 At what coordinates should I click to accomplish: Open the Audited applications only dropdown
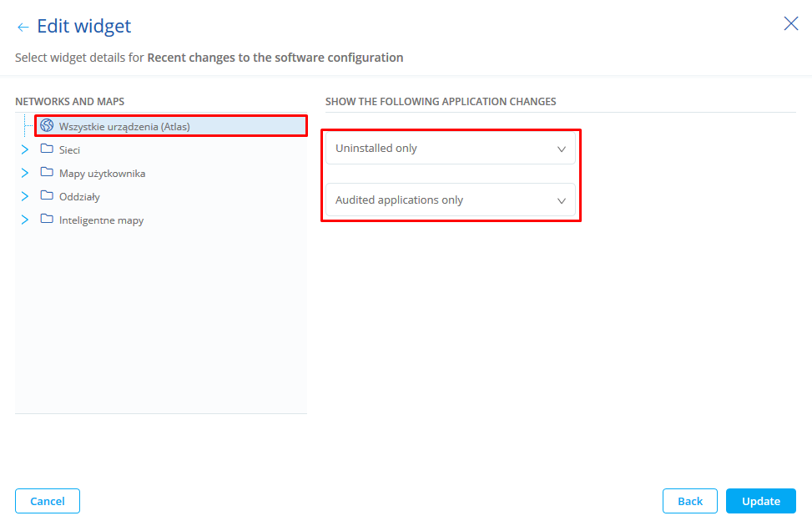point(451,200)
